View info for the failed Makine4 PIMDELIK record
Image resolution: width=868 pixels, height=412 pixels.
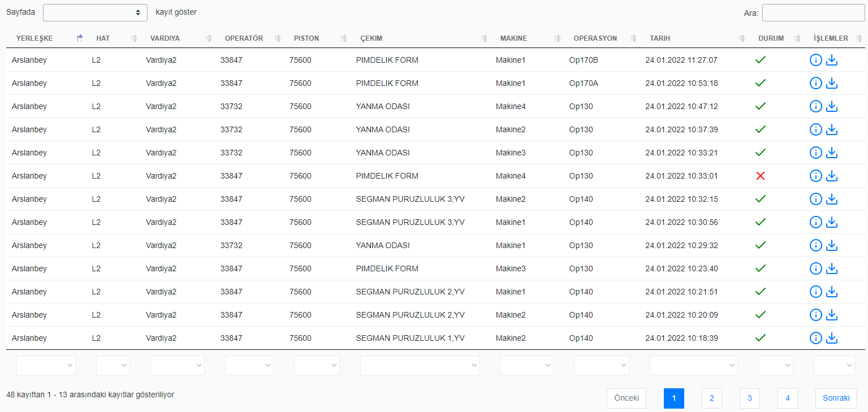pos(815,175)
